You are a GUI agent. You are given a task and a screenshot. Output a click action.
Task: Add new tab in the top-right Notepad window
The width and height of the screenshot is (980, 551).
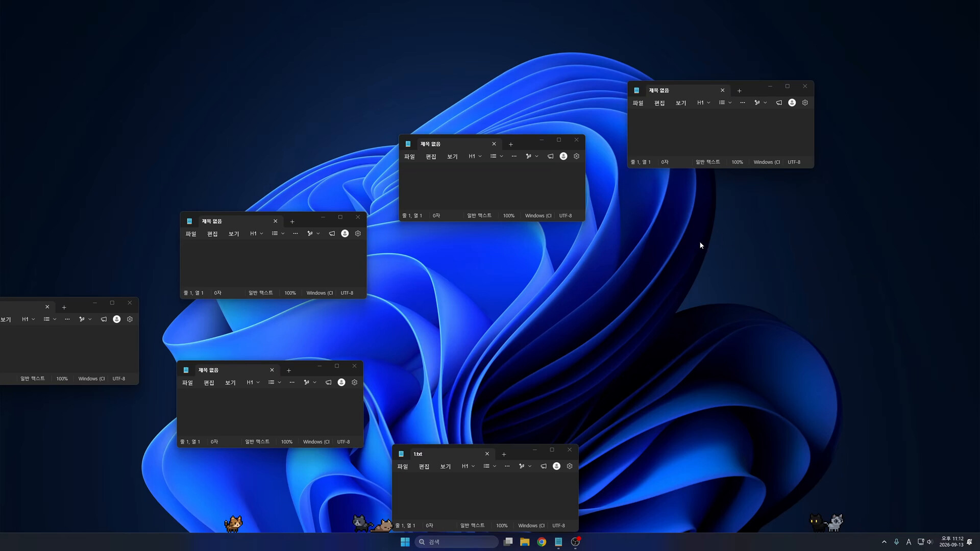[739, 91]
